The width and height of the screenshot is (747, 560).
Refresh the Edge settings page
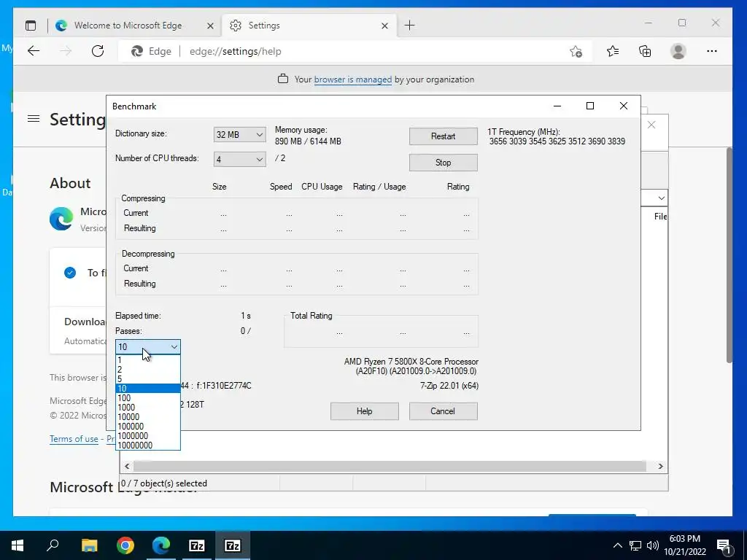pos(98,51)
